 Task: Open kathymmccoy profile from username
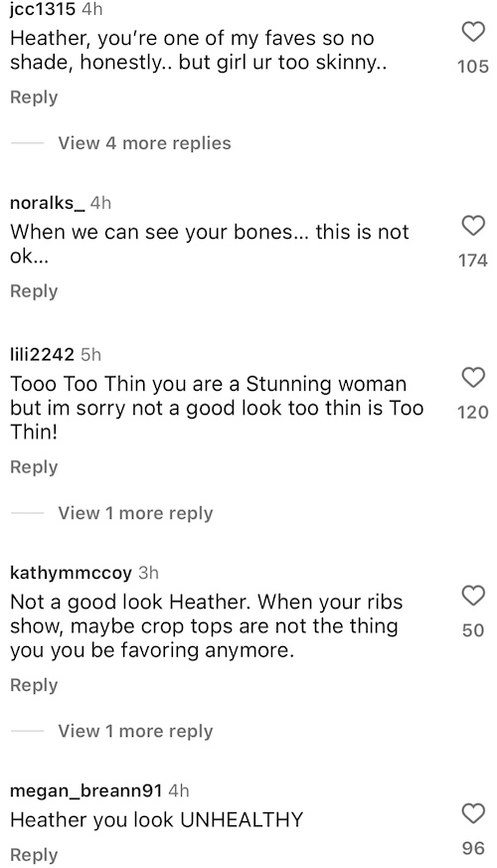point(71,573)
